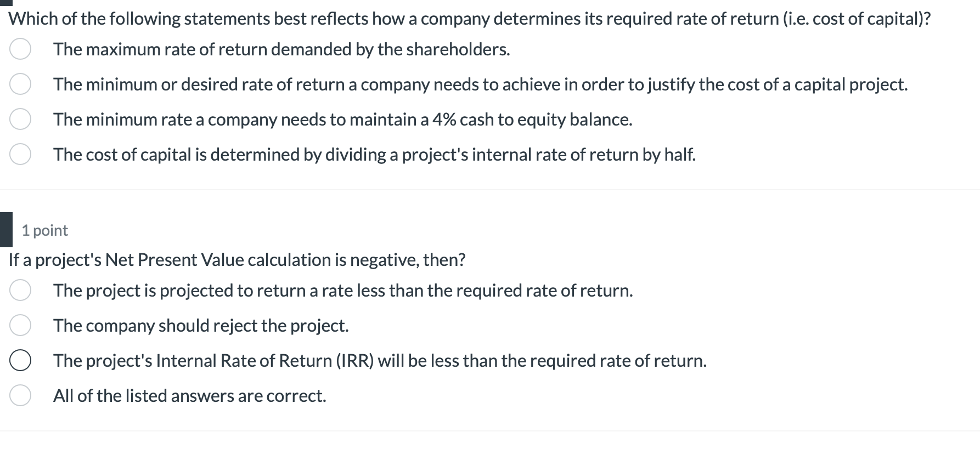Select 'return a rate less than required rate'
980x449 pixels.
pos(20,291)
